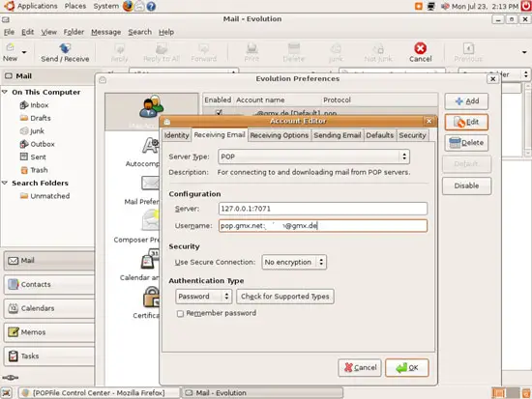Open the Server Type dropdown
This screenshot has width=532, height=399.
(x=313, y=157)
